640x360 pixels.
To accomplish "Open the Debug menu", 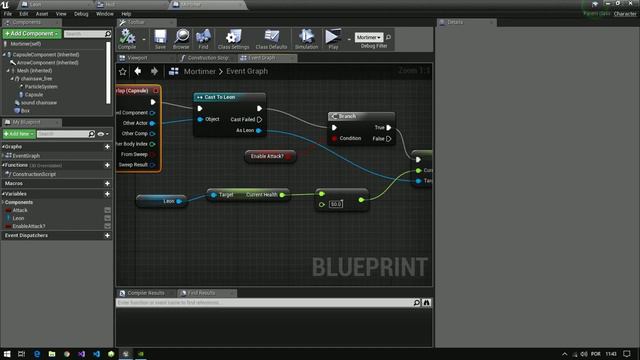I will coord(81,14).
